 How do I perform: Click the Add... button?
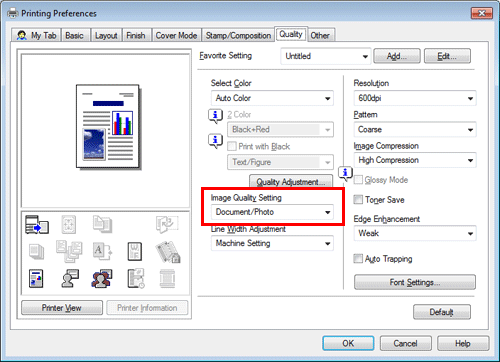[x=397, y=56]
